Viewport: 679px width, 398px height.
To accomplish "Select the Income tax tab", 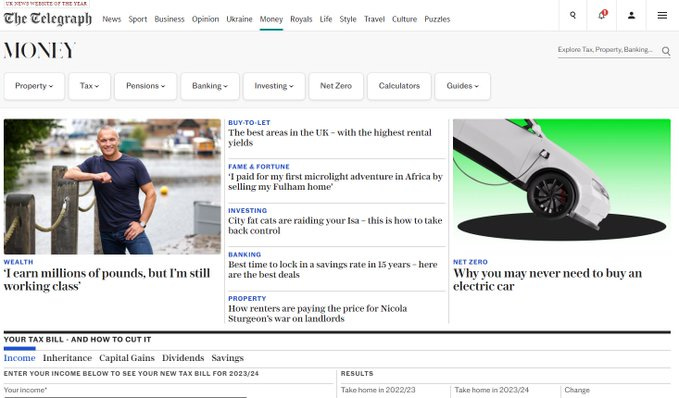I will tap(19, 358).
